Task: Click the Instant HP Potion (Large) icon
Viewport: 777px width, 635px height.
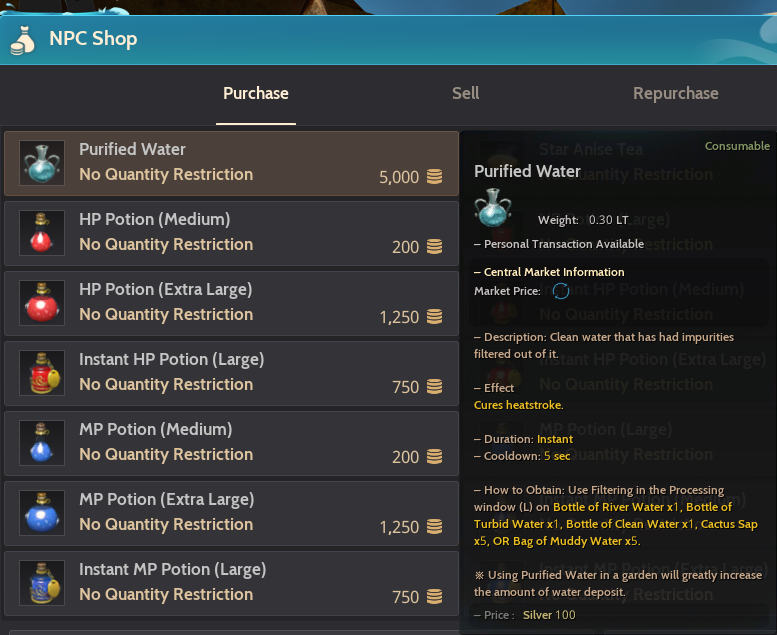Action: pyautogui.click(x=42, y=373)
